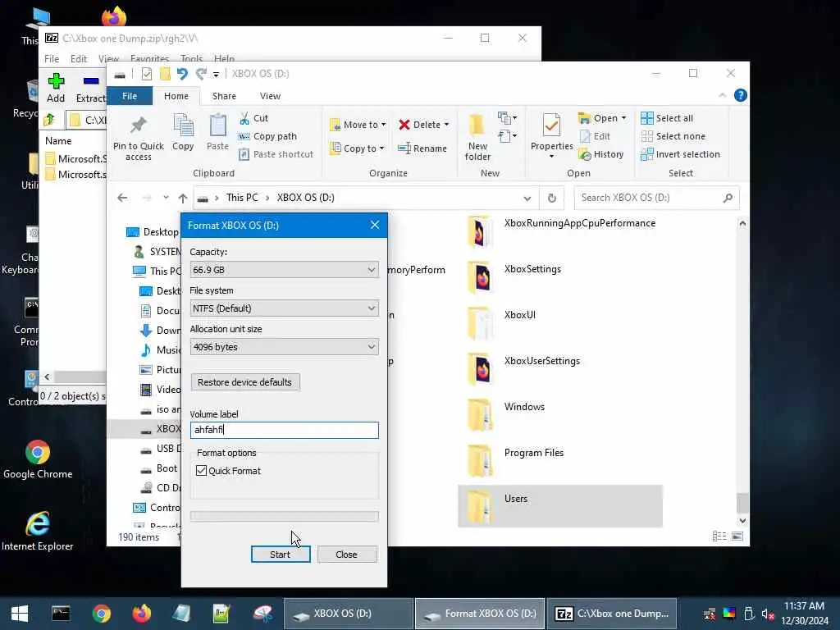Screen dimensions: 840x630
Task: Select the Program Files folder
Action: click(559, 461)
